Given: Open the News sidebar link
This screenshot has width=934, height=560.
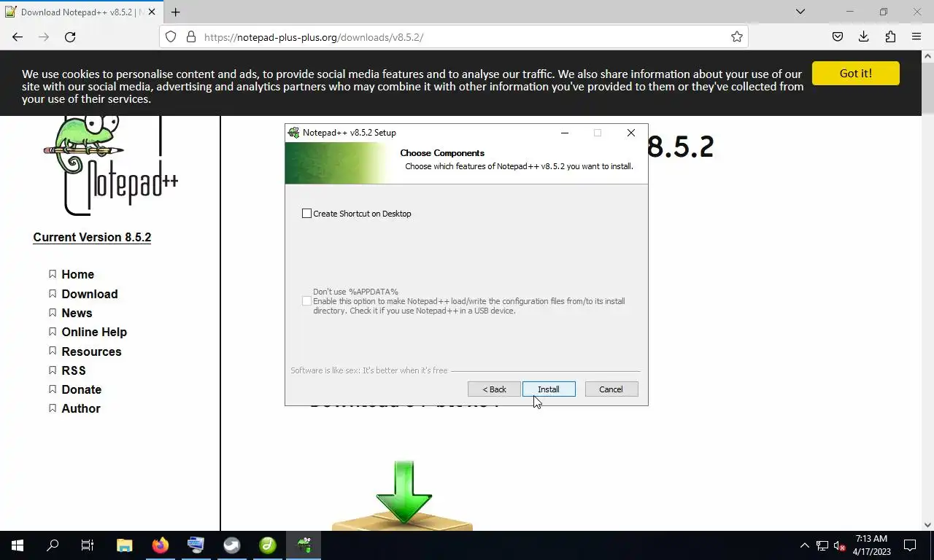Looking at the screenshot, I should [x=77, y=313].
